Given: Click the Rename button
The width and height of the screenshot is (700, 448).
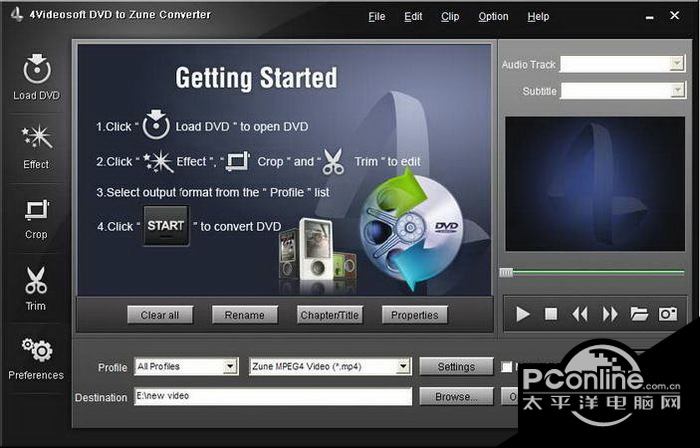Looking at the screenshot, I should 245,315.
